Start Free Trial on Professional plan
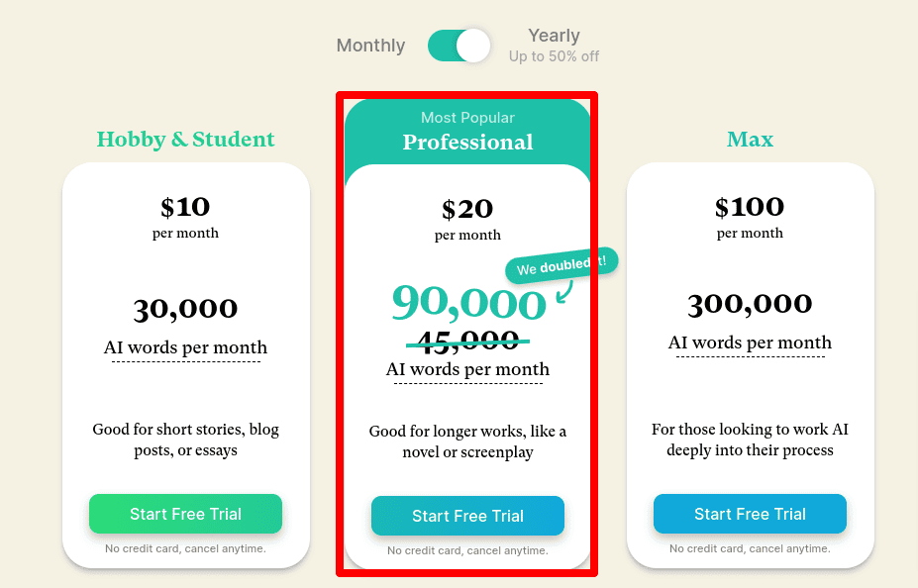This screenshot has width=918, height=588. [467, 516]
